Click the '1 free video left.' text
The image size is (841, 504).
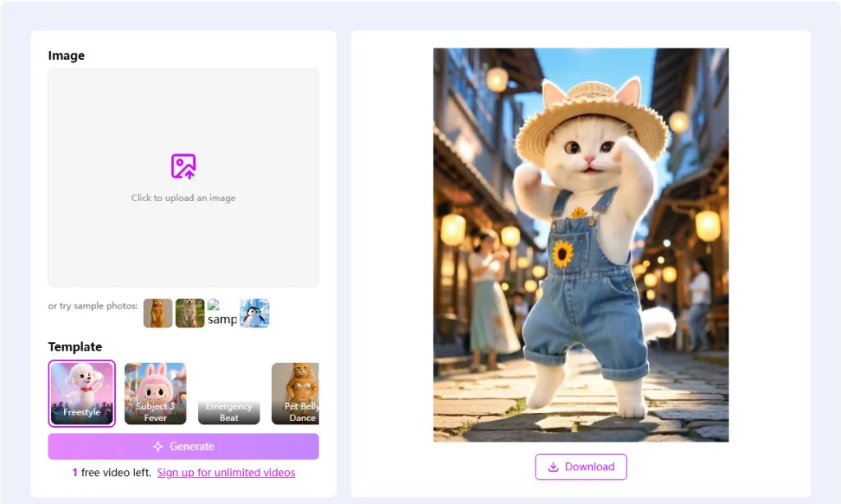click(112, 472)
